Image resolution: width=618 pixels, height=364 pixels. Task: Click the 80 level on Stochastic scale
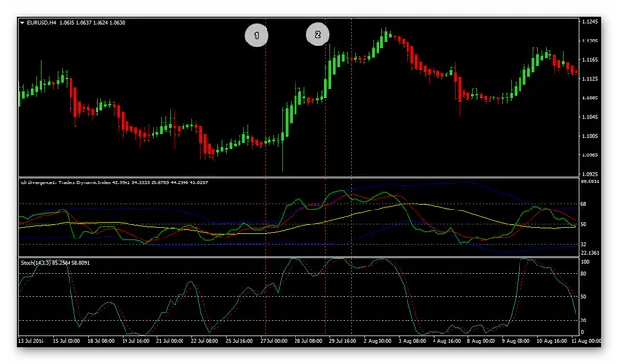(x=584, y=274)
